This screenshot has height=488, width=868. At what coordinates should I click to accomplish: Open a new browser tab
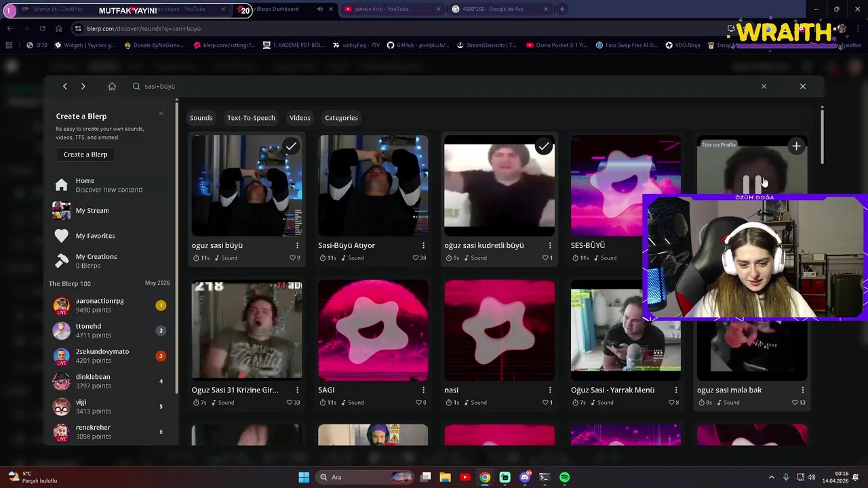562,9
